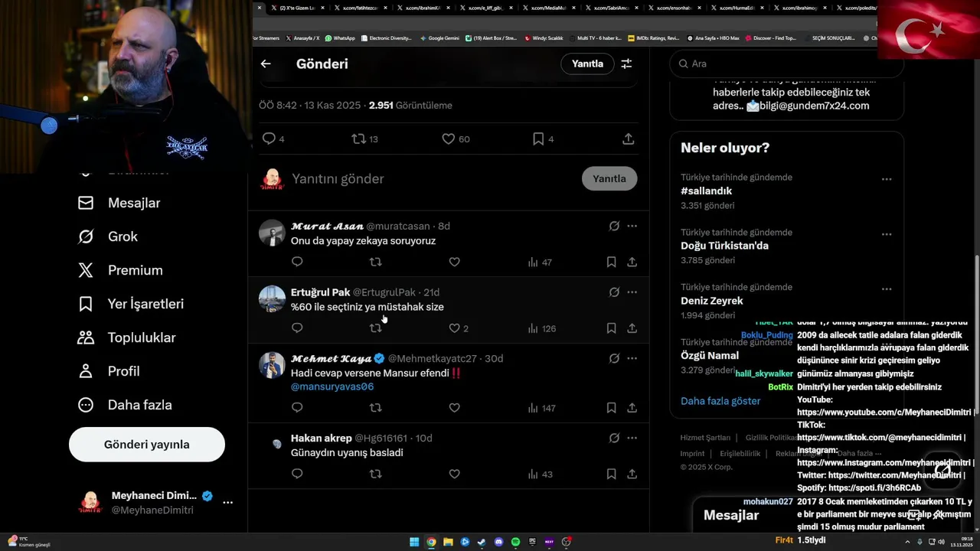
Task: Open Steam from the taskbar
Action: pos(482,542)
